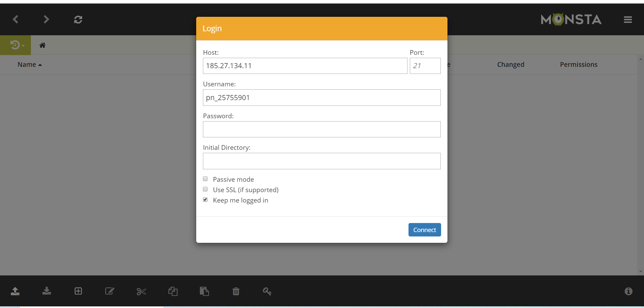Click the Connect button
The image size is (644, 308).
click(x=425, y=230)
